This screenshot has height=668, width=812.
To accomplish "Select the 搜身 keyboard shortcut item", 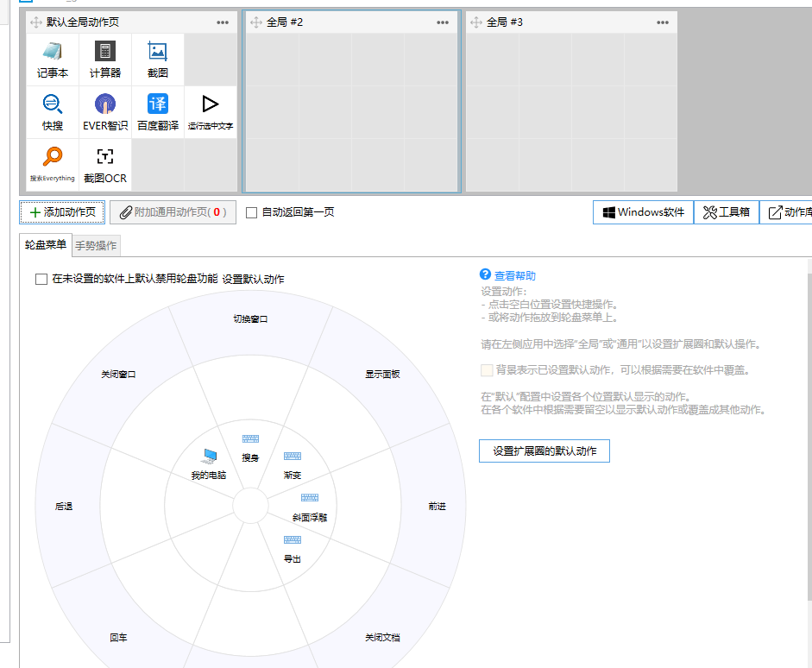I will coord(250,449).
